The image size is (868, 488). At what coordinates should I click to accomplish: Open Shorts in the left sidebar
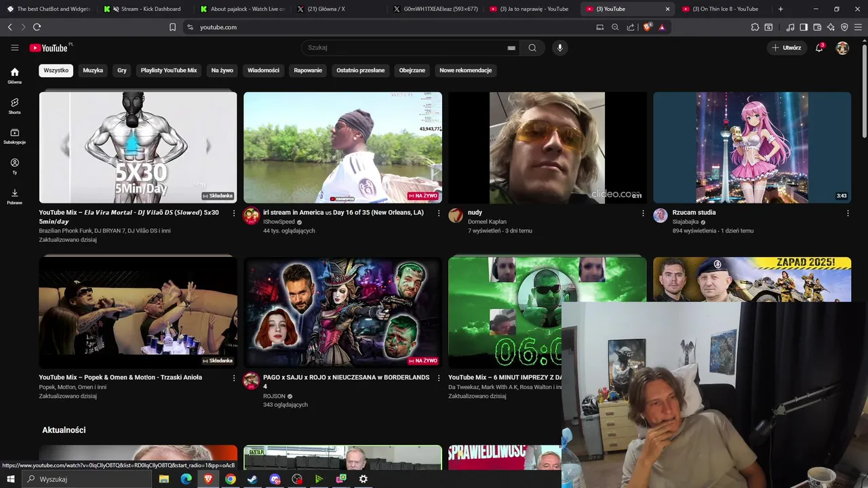click(14, 106)
